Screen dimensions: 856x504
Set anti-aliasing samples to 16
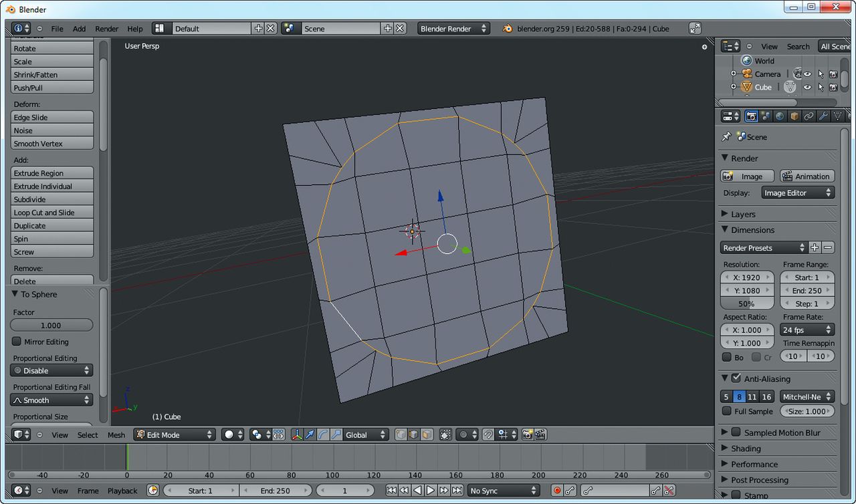click(766, 397)
